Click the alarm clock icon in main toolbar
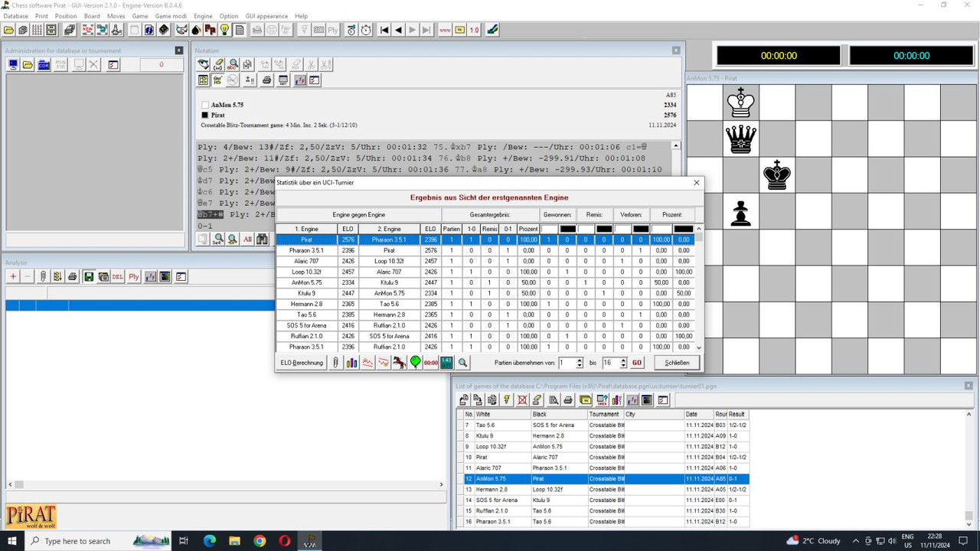Viewport: 980px width, 551px height. [x=366, y=30]
